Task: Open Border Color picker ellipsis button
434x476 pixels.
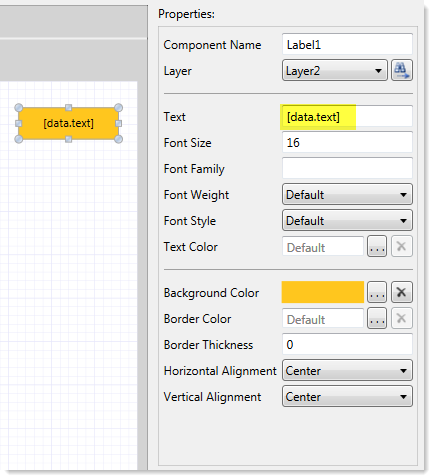Action: pos(377,318)
